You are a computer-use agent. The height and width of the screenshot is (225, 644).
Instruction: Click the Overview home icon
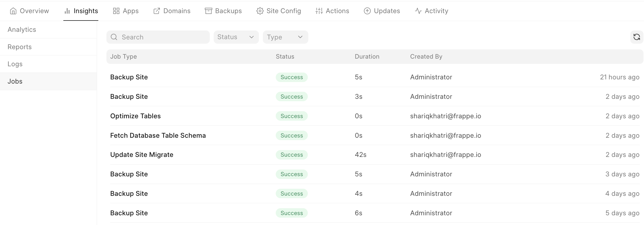click(13, 11)
